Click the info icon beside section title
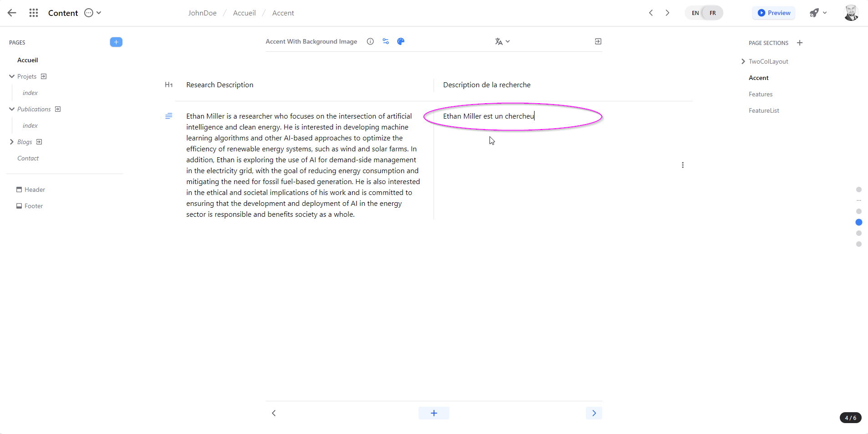The height and width of the screenshot is (434, 868). [x=370, y=41]
